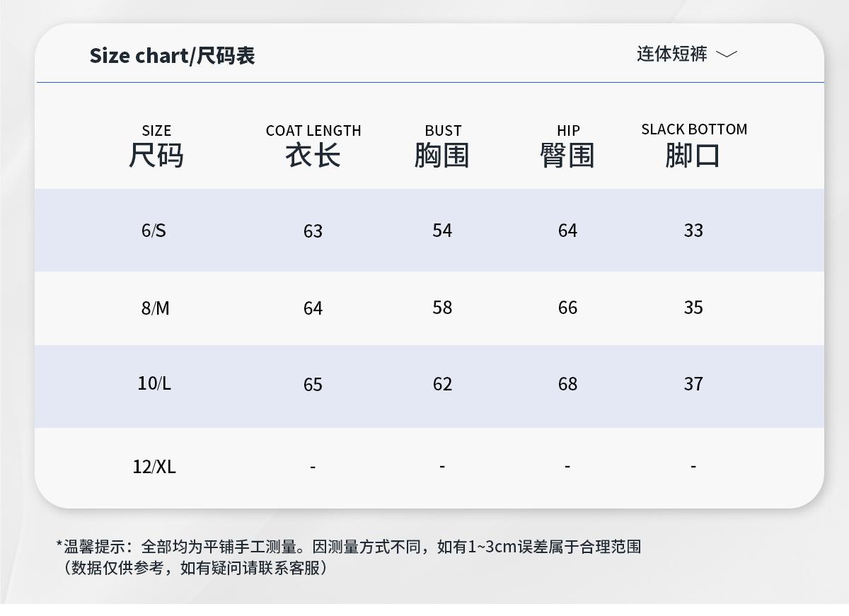
Task: Select the SLACK BOTTOM 脚口 header
Action: 694,146
